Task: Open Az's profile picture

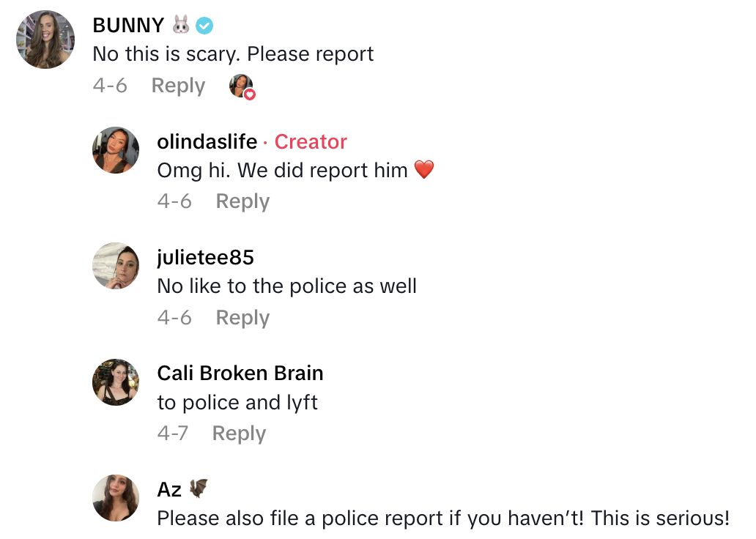Action: point(115,498)
